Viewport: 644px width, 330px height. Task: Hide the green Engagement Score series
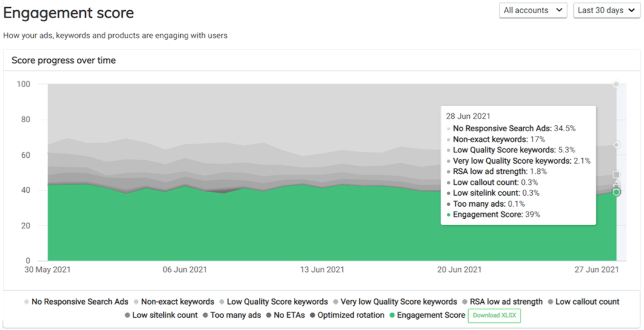pos(431,315)
